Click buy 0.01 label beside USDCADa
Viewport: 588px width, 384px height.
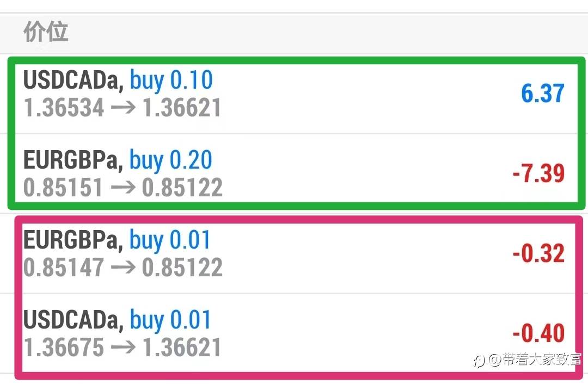point(170,320)
